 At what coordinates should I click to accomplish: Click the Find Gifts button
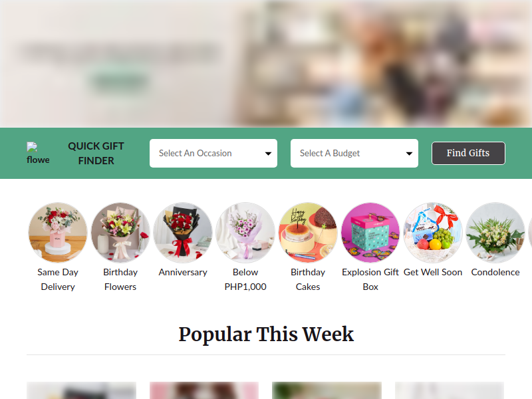[468, 154]
